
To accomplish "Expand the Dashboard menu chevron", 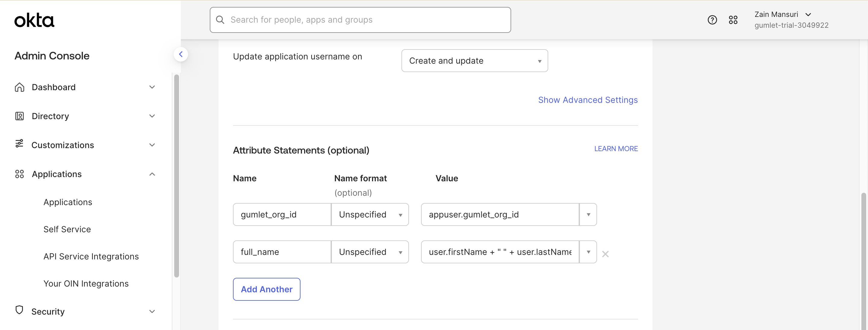I will [x=152, y=87].
